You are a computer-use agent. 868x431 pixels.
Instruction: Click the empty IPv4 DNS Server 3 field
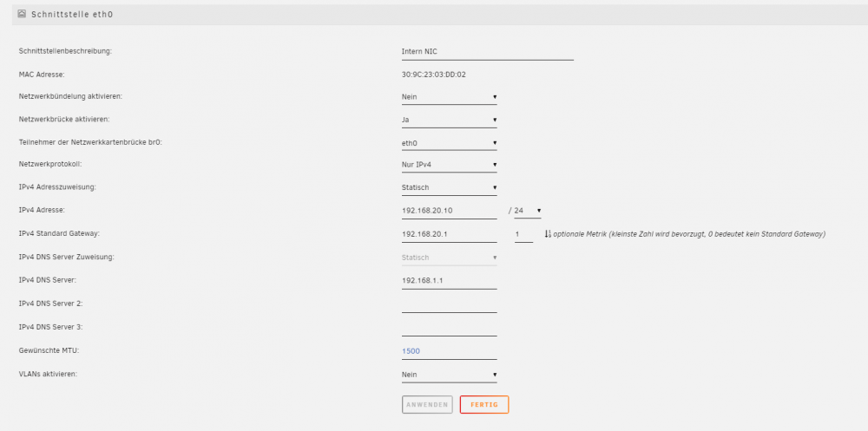click(450, 328)
